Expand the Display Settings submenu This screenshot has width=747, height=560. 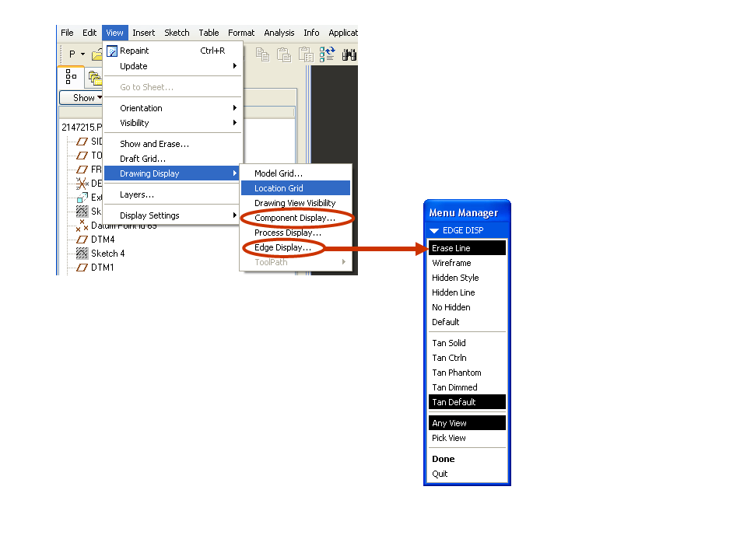174,215
